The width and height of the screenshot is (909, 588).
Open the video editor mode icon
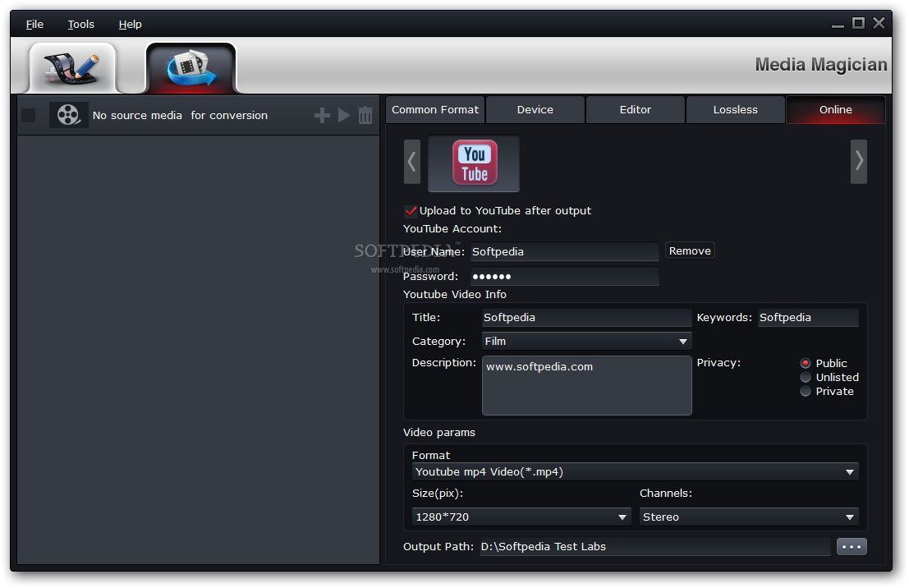click(72, 68)
